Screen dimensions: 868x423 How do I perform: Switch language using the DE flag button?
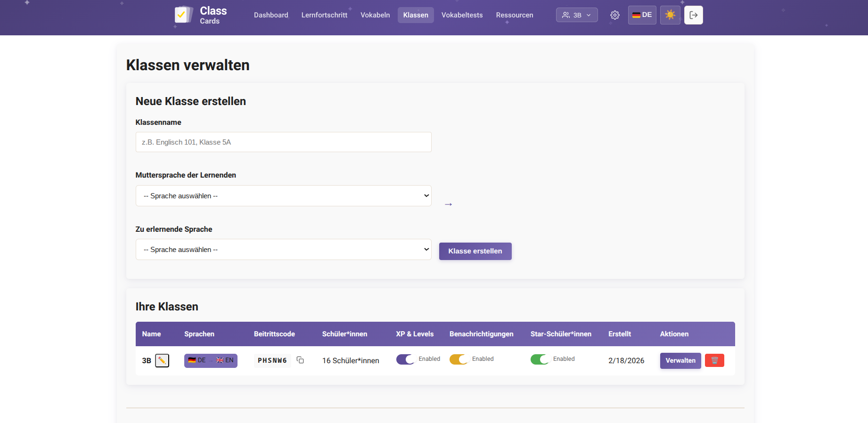click(642, 15)
